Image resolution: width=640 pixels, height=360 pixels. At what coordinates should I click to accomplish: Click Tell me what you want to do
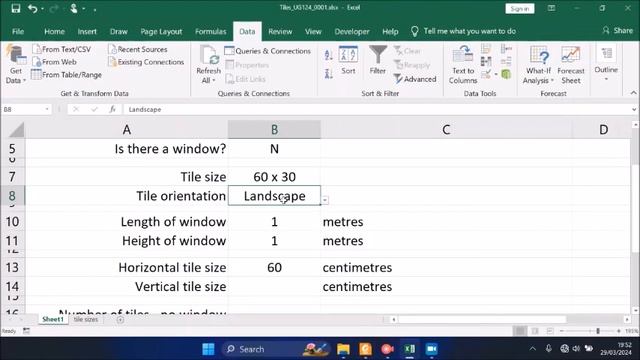tap(464, 31)
